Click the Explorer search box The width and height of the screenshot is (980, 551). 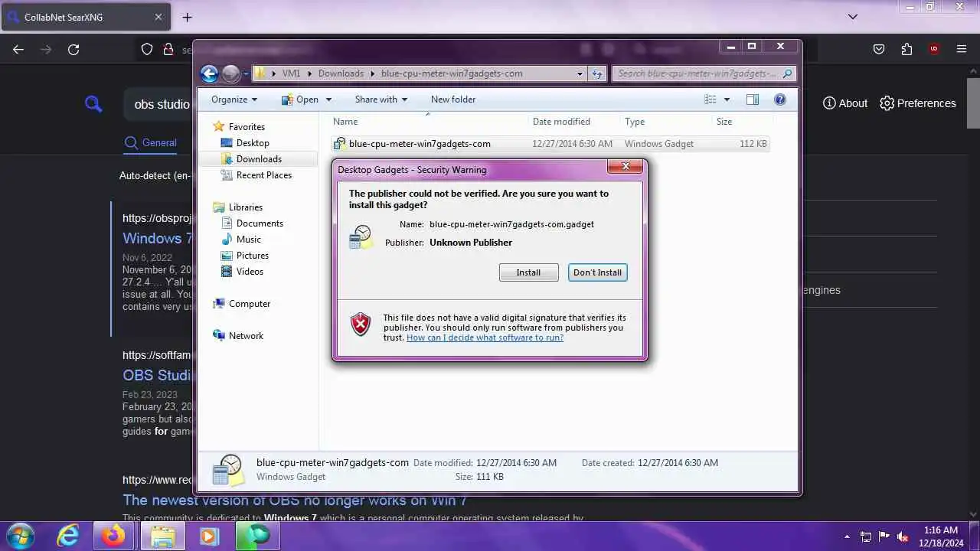click(x=704, y=73)
